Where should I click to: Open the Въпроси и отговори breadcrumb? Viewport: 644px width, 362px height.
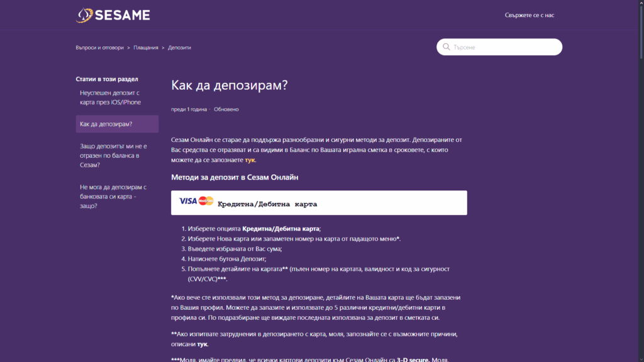click(99, 47)
